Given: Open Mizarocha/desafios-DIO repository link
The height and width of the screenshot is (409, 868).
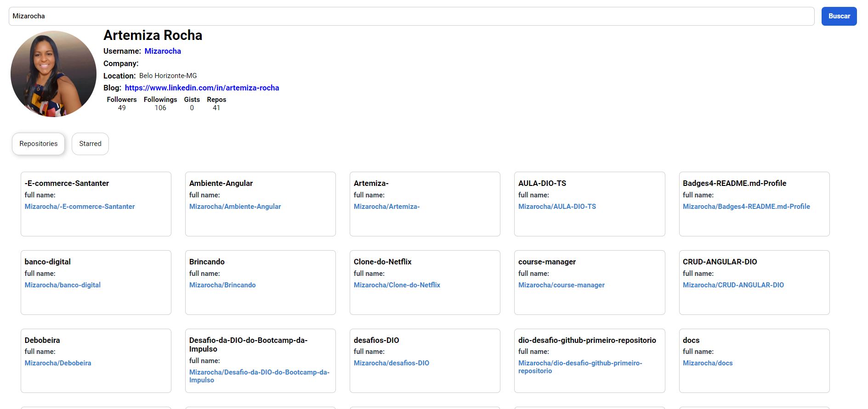Looking at the screenshot, I should click(x=391, y=363).
